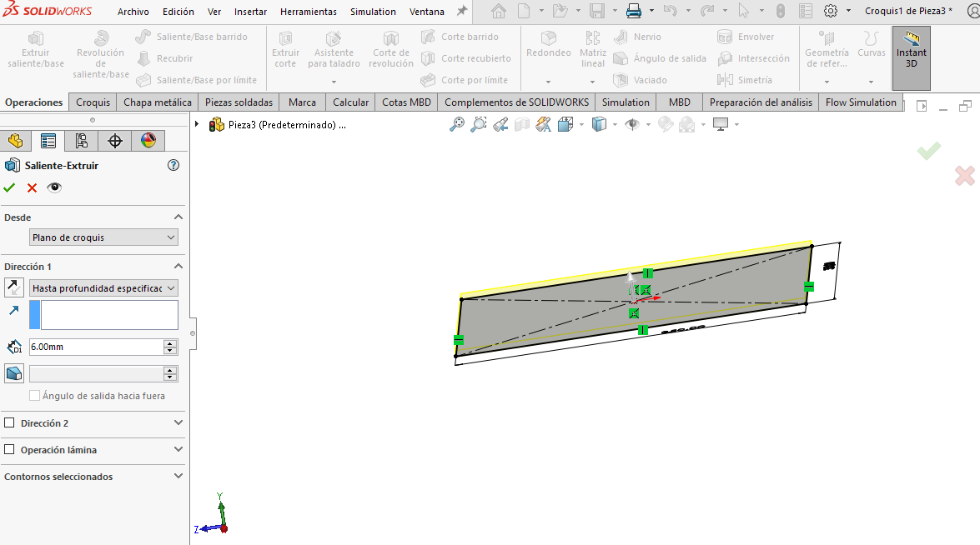Image resolution: width=980 pixels, height=545 pixels.
Task: Select the Vaciado shell tool
Action: 640,80
